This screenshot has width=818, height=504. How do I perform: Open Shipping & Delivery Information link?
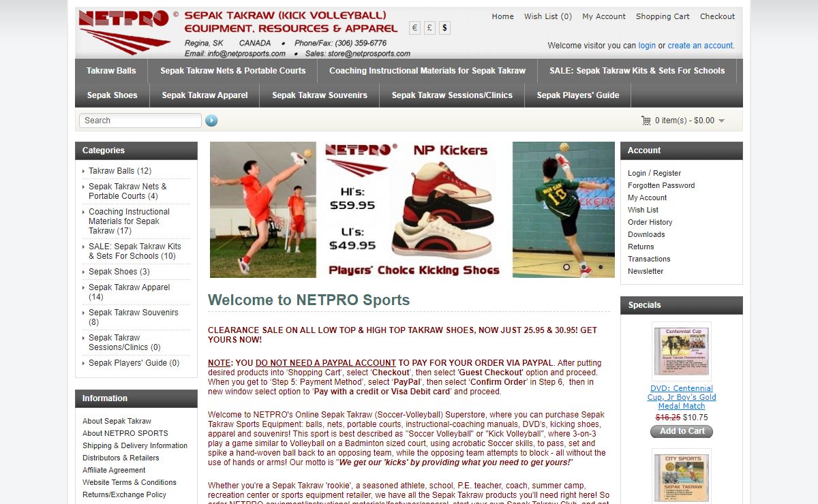(x=135, y=445)
